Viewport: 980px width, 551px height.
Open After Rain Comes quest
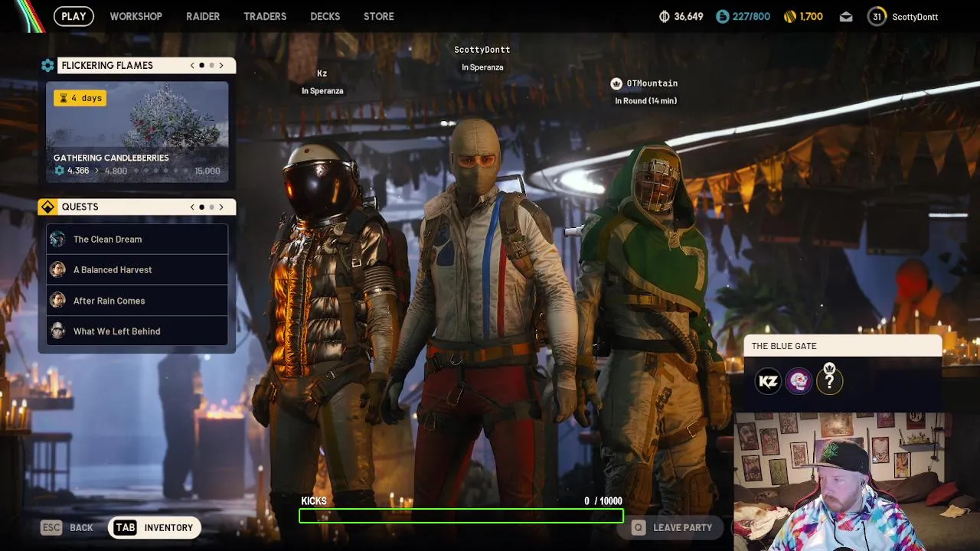pos(137,301)
